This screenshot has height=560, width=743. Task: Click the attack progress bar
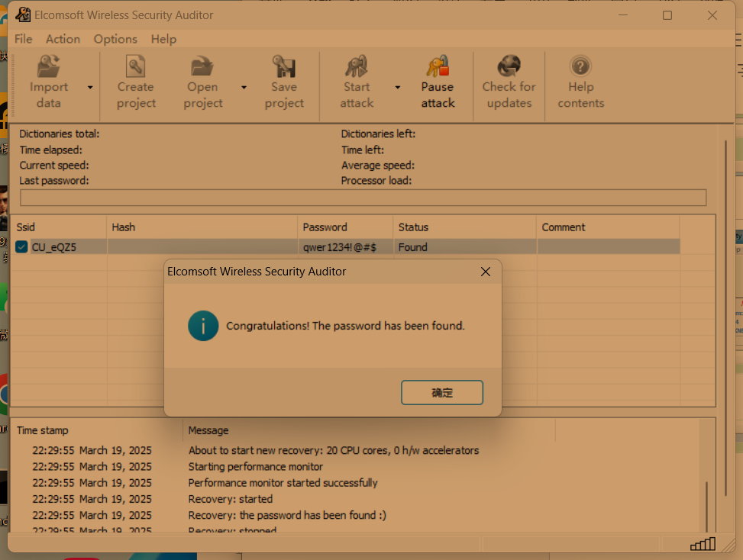click(x=363, y=198)
